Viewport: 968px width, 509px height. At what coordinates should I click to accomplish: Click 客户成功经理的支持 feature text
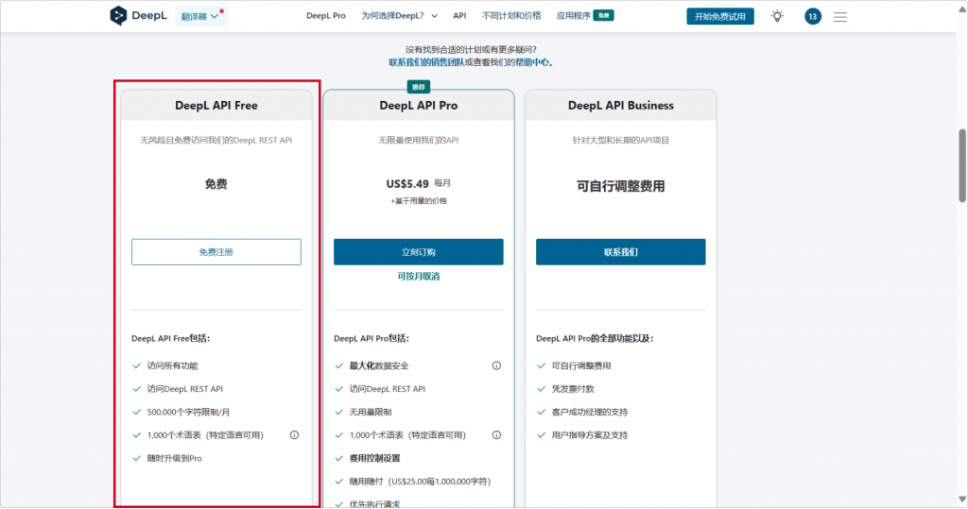(x=590, y=412)
